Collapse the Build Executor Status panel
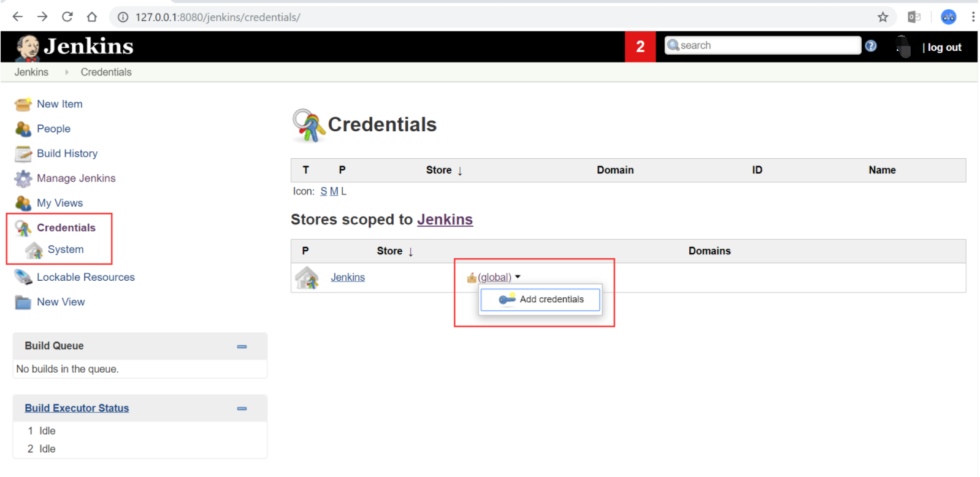980x477 pixels. point(242,408)
